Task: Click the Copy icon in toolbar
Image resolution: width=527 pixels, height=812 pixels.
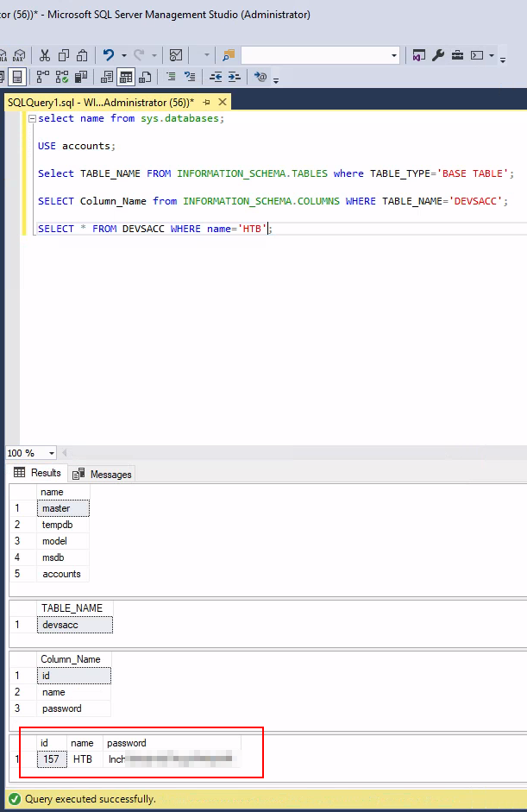Action: click(63, 55)
